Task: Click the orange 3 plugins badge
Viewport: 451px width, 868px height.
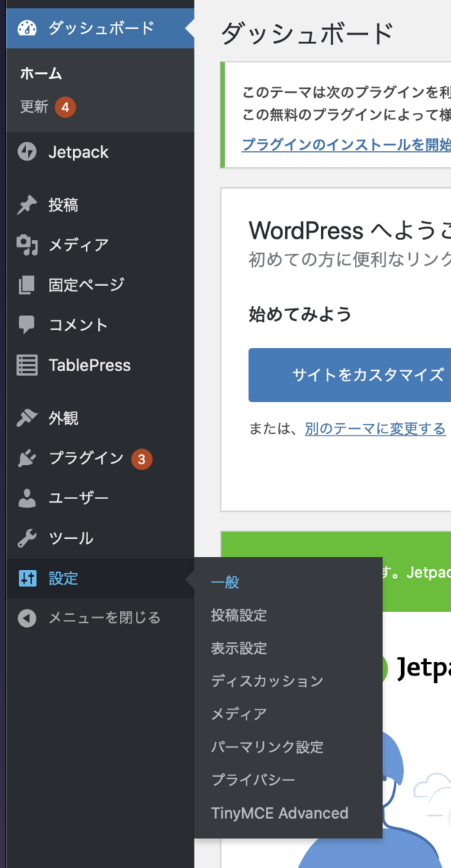Action: click(x=142, y=459)
